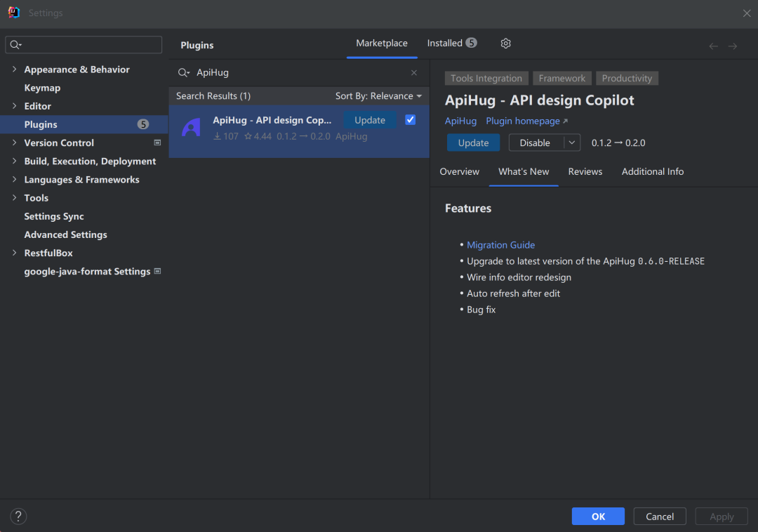758x532 pixels.
Task: Click the ApiHug plugin logo icon
Action: 191,128
